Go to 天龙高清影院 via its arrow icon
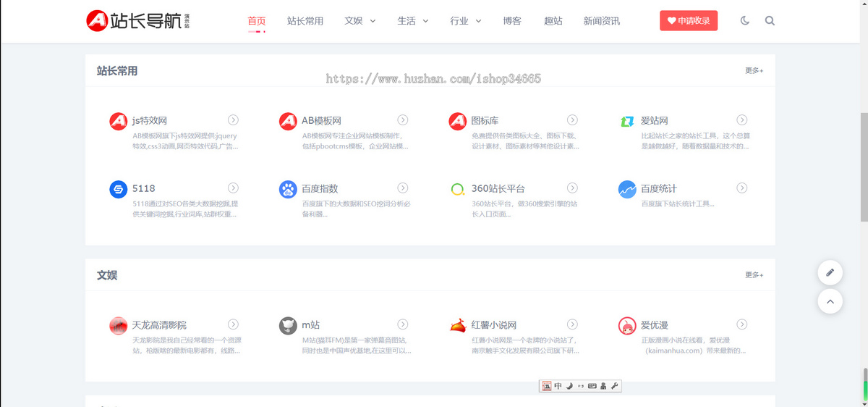This screenshot has width=868, height=407. click(234, 324)
